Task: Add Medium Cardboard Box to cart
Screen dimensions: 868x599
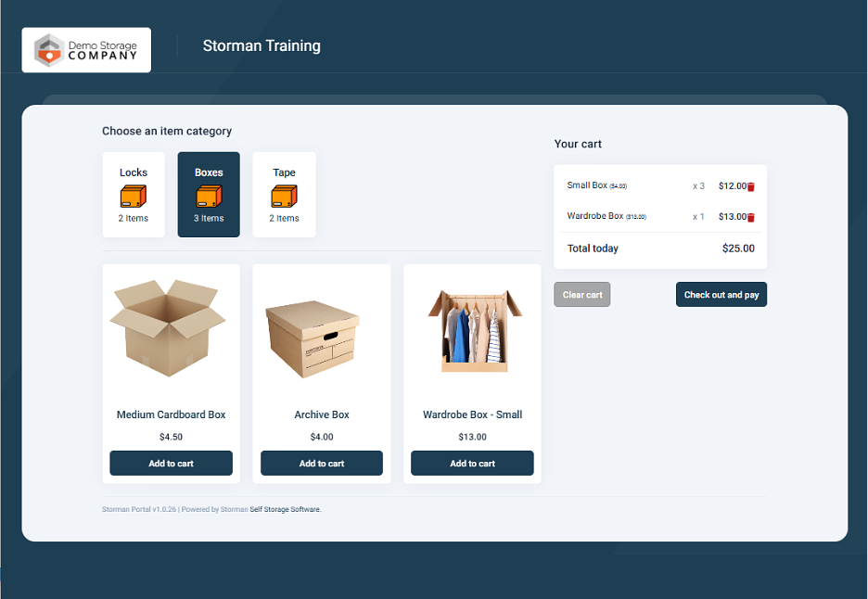Action: [x=171, y=464]
